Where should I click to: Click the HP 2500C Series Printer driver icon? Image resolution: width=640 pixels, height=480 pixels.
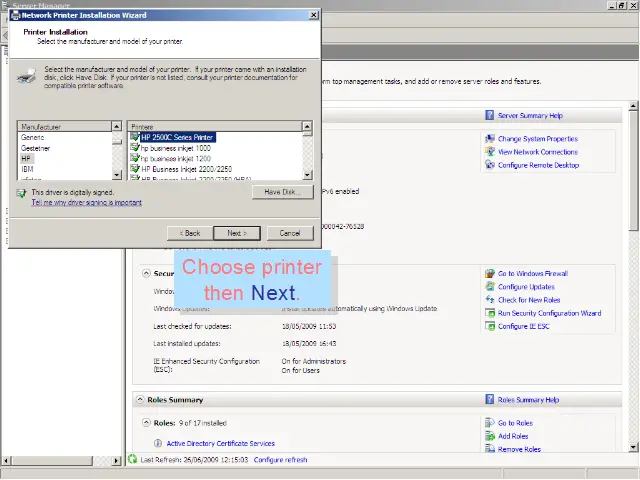pos(135,137)
